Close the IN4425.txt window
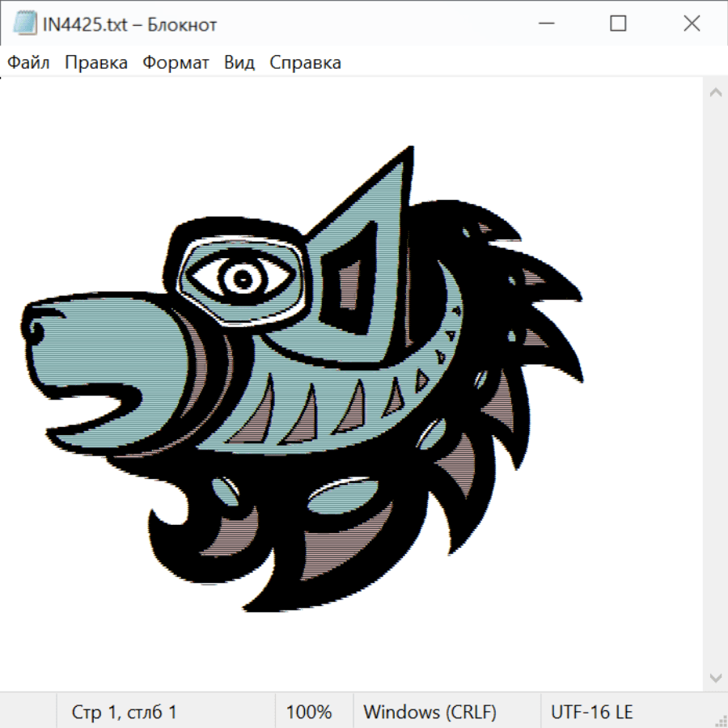 692,24
